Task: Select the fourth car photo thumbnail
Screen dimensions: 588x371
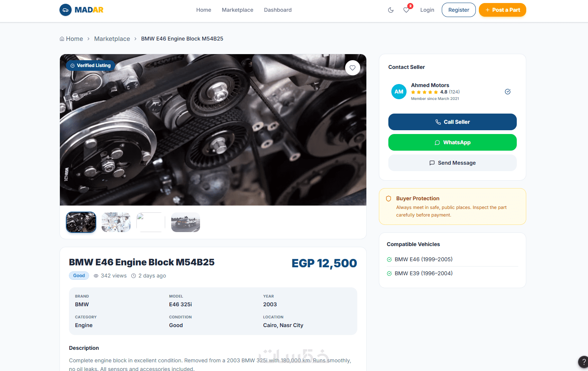Action: [x=186, y=222]
